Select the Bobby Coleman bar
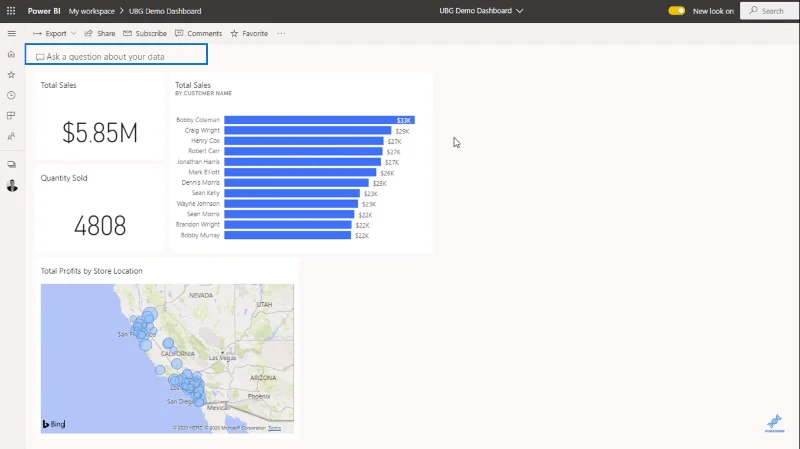The height and width of the screenshot is (449, 800). click(x=319, y=120)
